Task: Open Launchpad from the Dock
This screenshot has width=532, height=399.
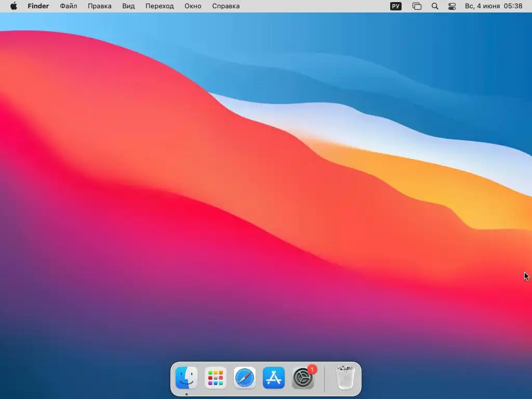Action: 216,378
